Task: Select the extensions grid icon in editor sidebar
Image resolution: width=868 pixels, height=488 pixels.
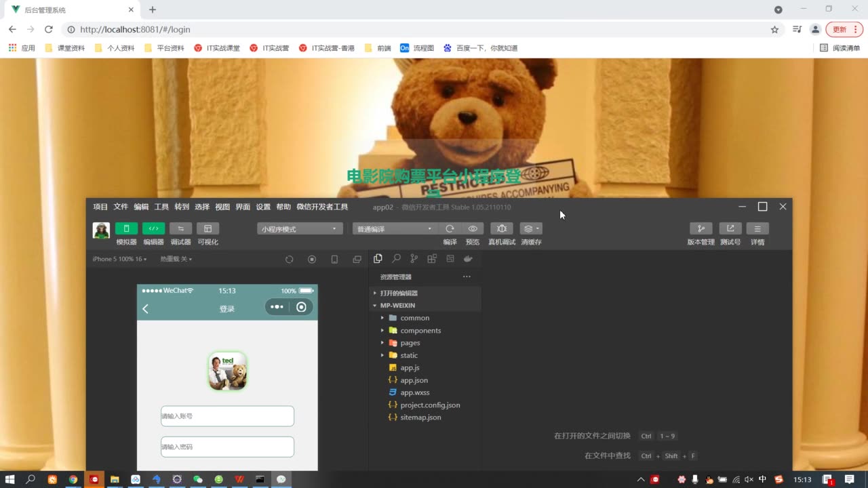Action: click(x=432, y=258)
